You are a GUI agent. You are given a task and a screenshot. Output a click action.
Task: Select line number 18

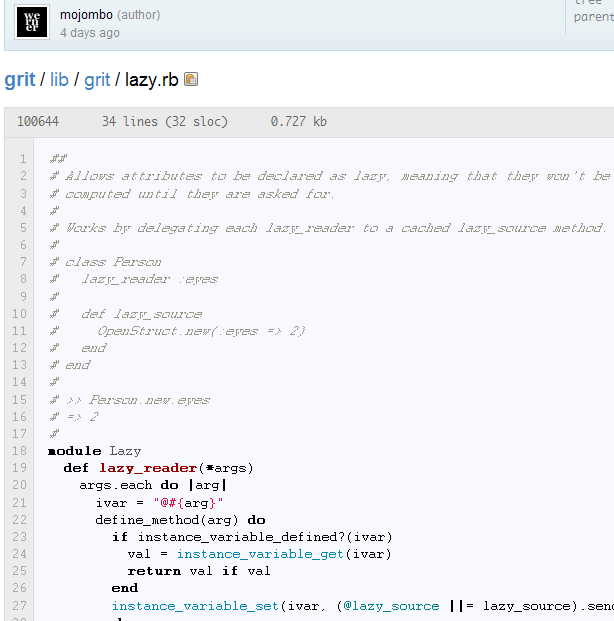[19, 450]
